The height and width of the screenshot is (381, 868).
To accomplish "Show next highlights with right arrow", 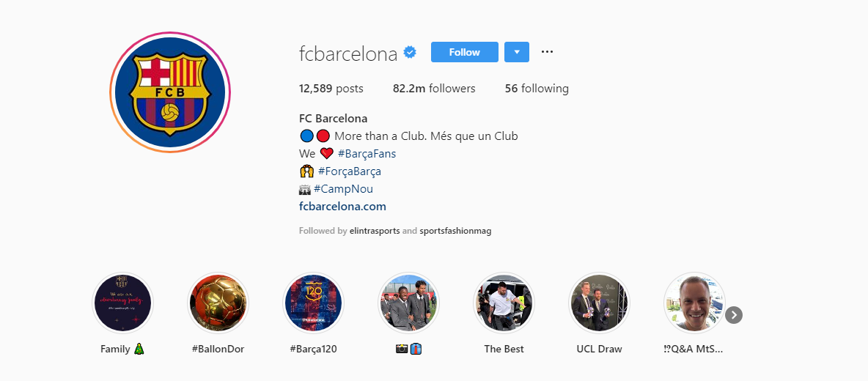I will tap(734, 314).
